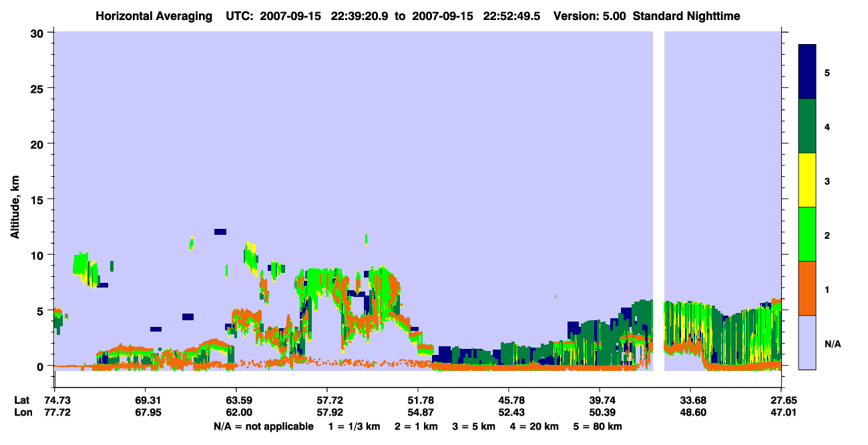The image size is (868, 445).
Task: Click 'N/A = not applicable' legend note
Action: click(263, 426)
